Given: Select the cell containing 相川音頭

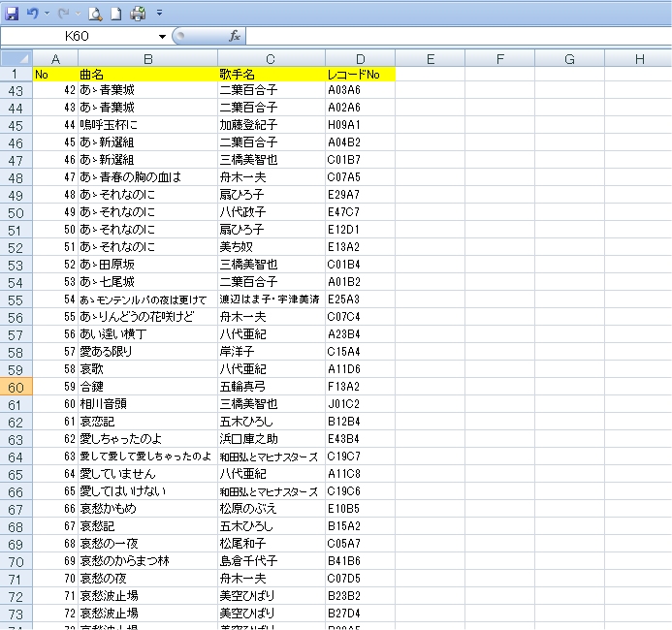Looking at the screenshot, I should (x=147, y=404).
